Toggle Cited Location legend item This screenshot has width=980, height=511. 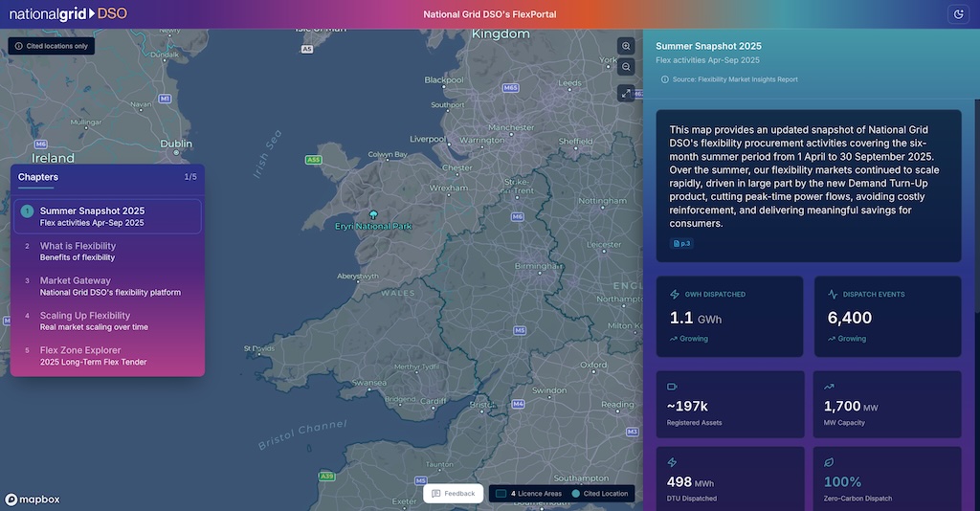[600, 494]
